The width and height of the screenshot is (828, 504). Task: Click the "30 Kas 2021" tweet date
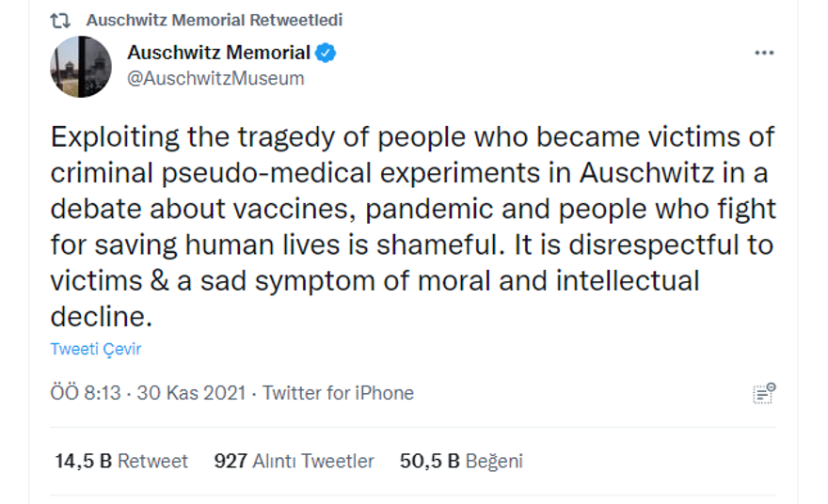tap(191, 393)
